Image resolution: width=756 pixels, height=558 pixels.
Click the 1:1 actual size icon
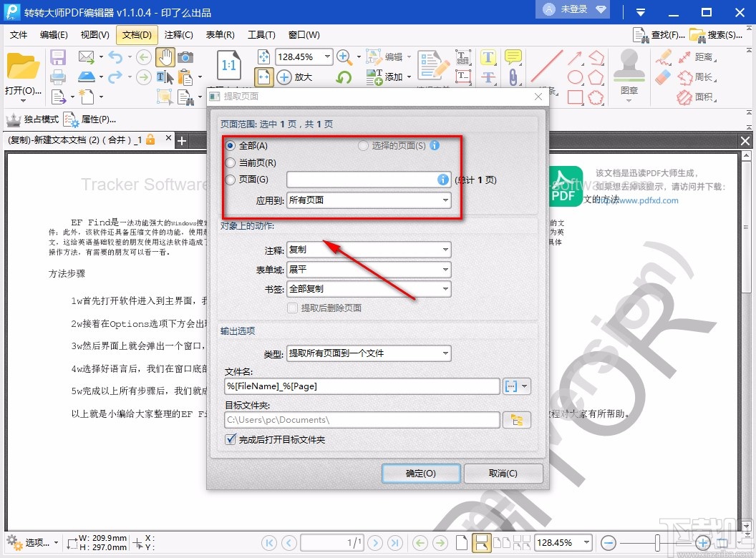point(228,66)
